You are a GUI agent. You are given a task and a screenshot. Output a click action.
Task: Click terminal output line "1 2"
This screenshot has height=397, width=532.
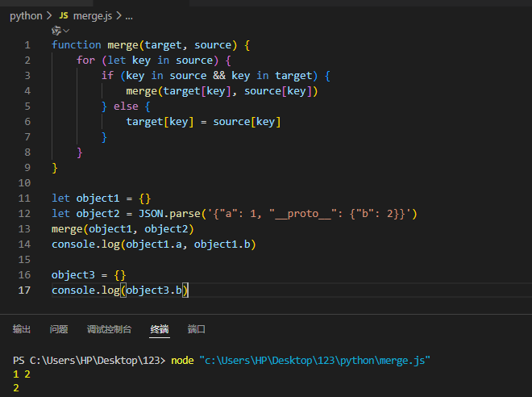(x=22, y=374)
